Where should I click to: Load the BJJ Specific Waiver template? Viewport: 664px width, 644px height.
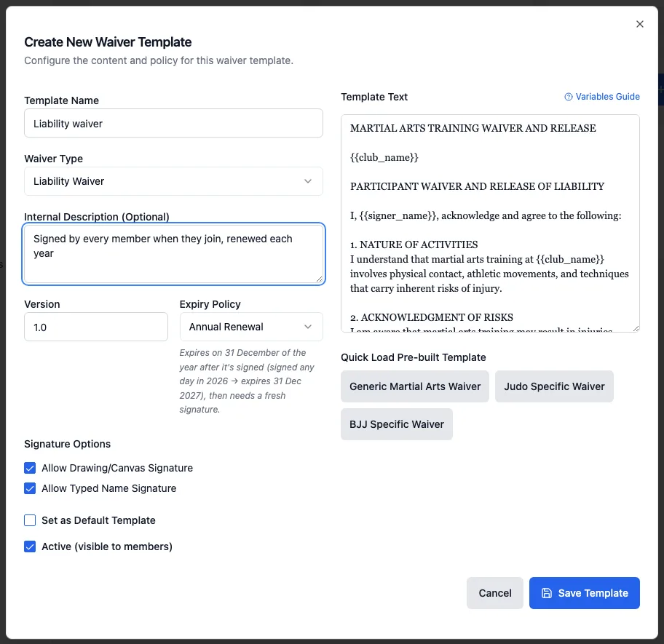point(397,424)
